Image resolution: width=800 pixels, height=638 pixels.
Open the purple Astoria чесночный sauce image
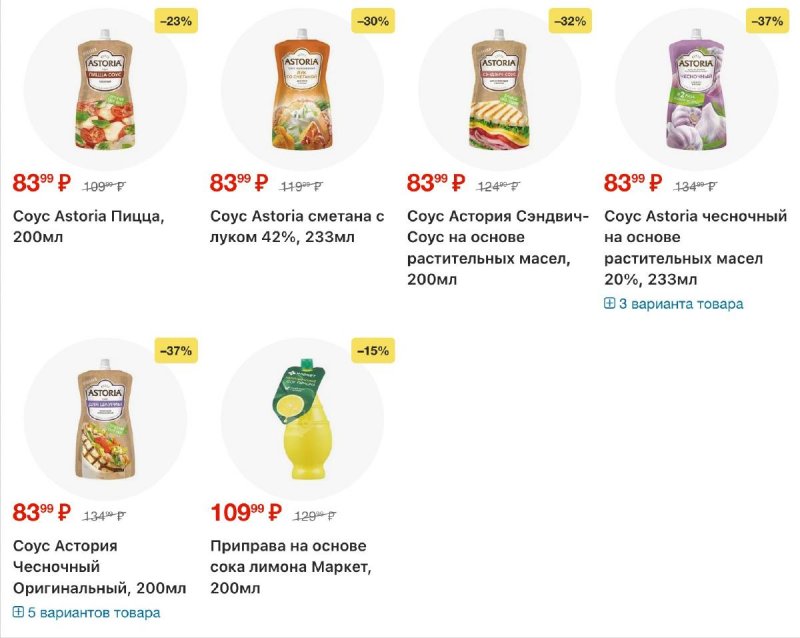coord(696,88)
